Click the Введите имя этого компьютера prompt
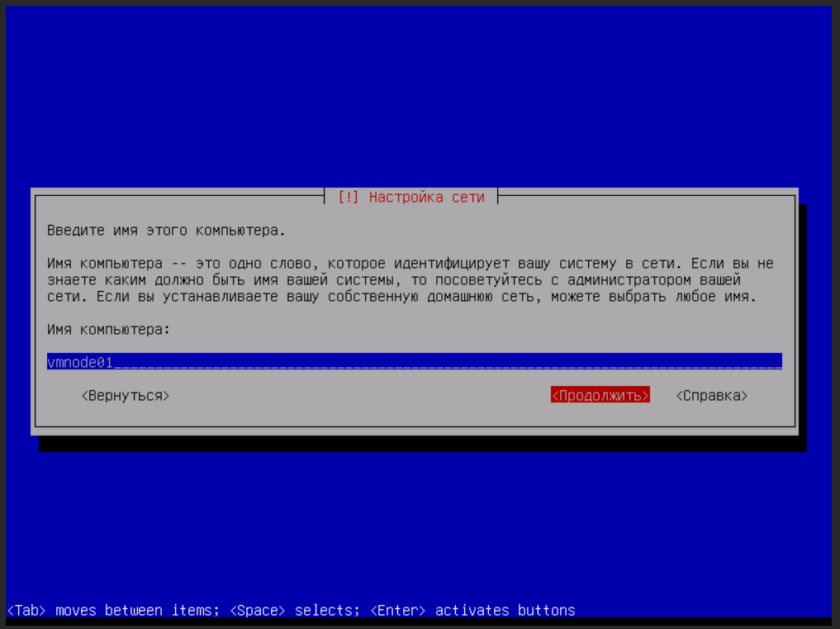Image resolution: width=840 pixels, height=629 pixels. pos(166,231)
